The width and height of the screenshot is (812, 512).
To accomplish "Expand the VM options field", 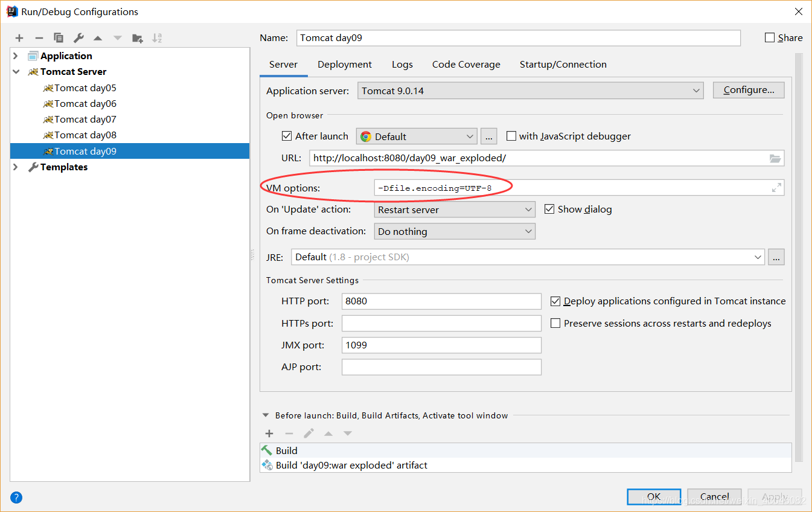I will 777,188.
